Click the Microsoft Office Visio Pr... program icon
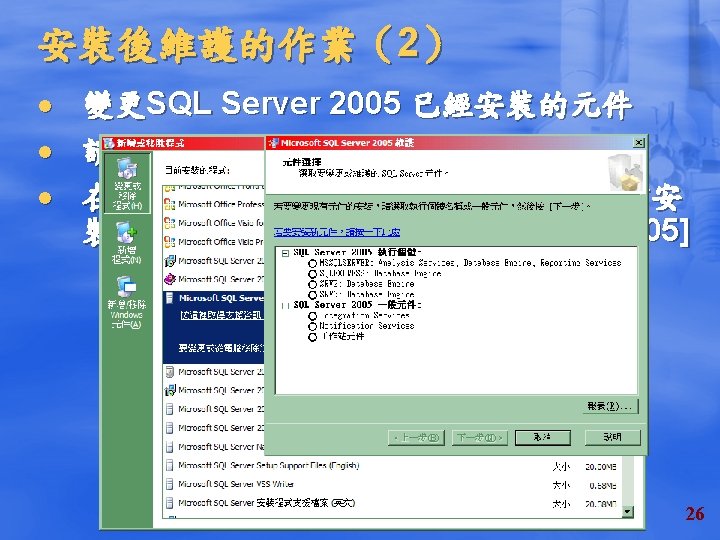 point(170,242)
